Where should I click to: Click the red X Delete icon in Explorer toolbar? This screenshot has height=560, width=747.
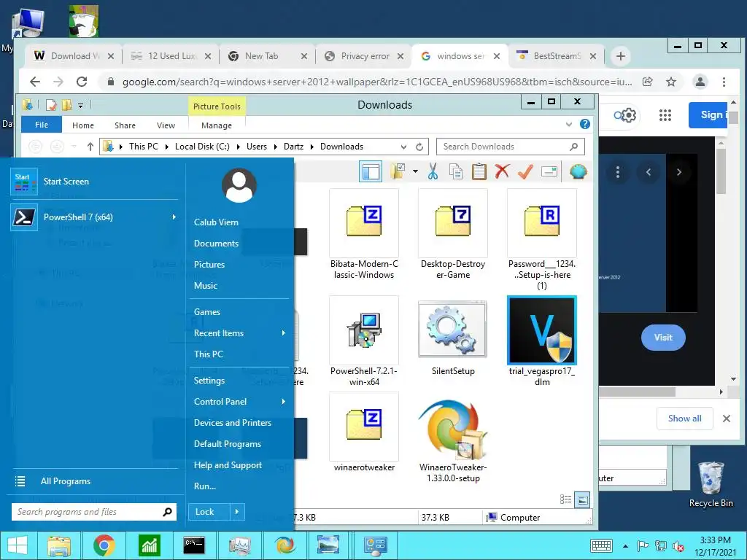click(502, 171)
